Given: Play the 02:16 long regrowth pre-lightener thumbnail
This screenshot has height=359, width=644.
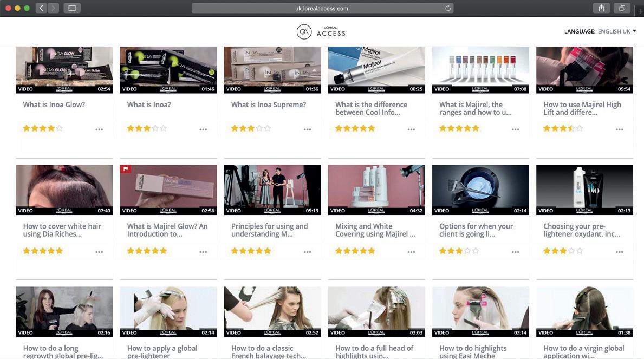Looking at the screenshot, I should point(64,312).
